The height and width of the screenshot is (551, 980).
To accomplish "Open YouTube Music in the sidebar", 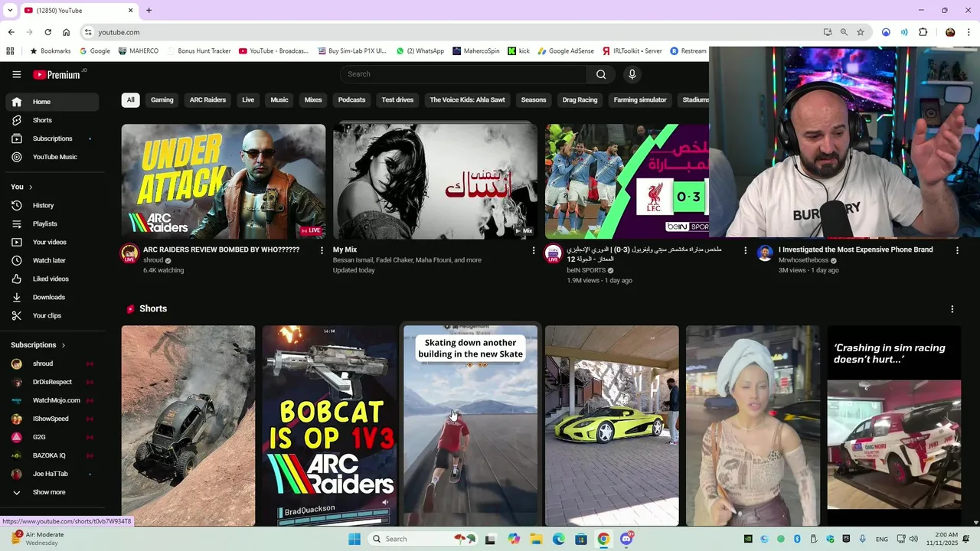I will pos(52,157).
